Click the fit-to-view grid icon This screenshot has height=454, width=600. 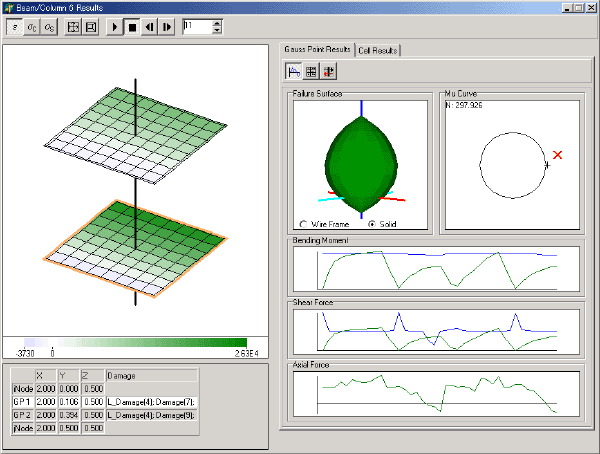73,27
